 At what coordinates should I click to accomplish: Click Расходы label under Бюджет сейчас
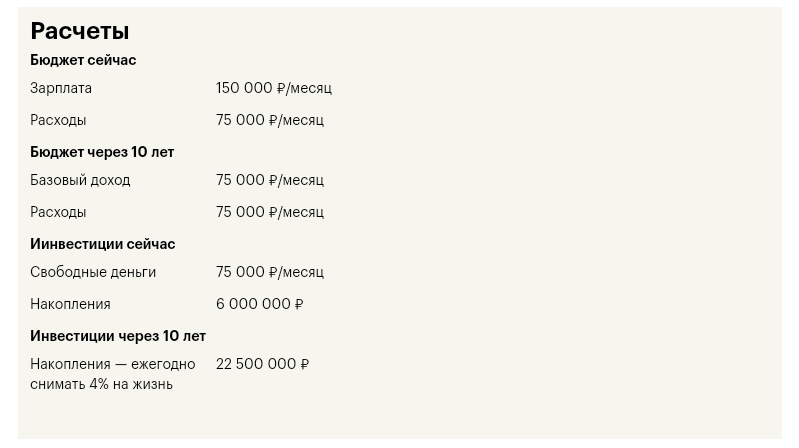click(x=58, y=120)
